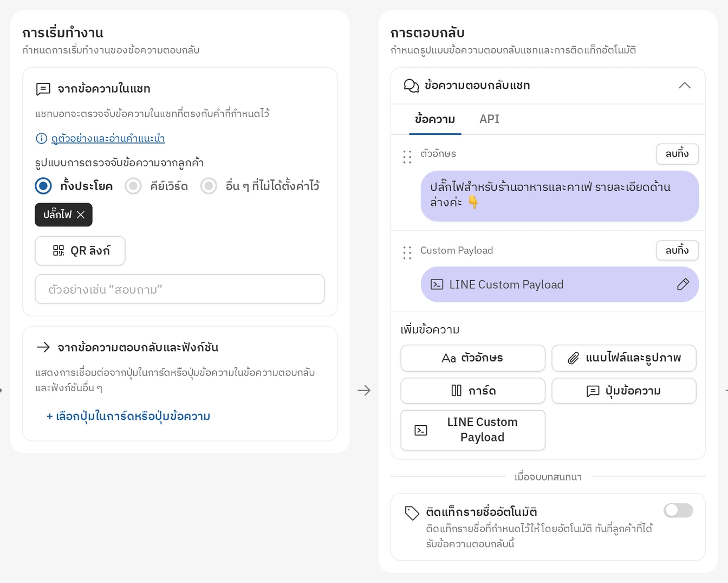Add แนบไฟล์และรูปภาพ attachment message
The height and width of the screenshot is (583, 728).
[624, 358]
